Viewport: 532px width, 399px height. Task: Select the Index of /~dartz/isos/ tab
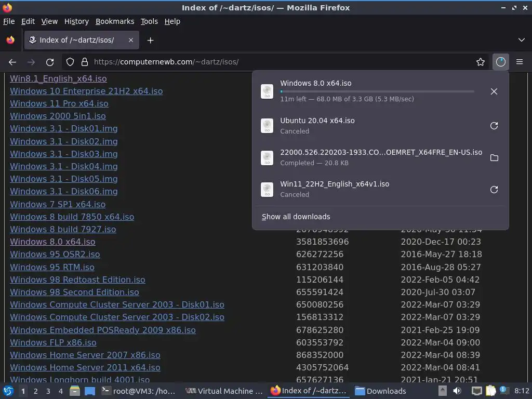click(82, 40)
